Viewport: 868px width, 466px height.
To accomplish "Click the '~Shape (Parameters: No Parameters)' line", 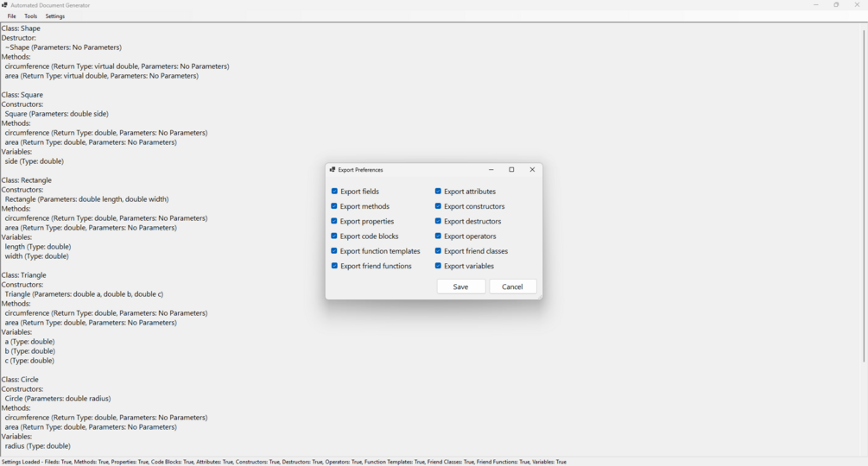I will click(63, 47).
